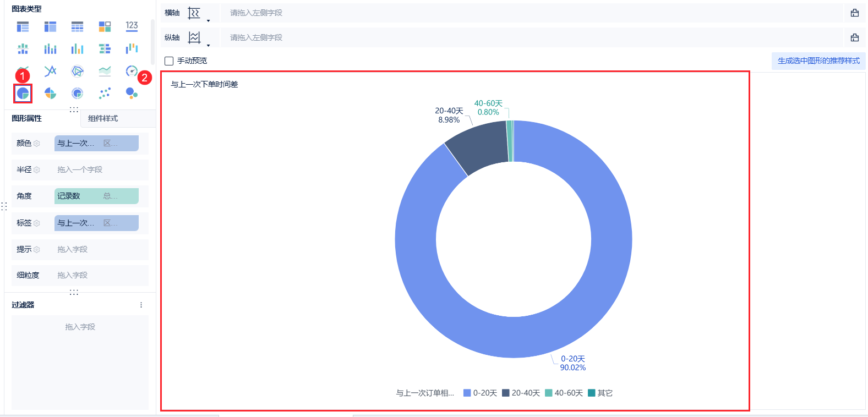Click the legend title 与上一次订单相...
The width and height of the screenshot is (868, 417).
pos(425,393)
